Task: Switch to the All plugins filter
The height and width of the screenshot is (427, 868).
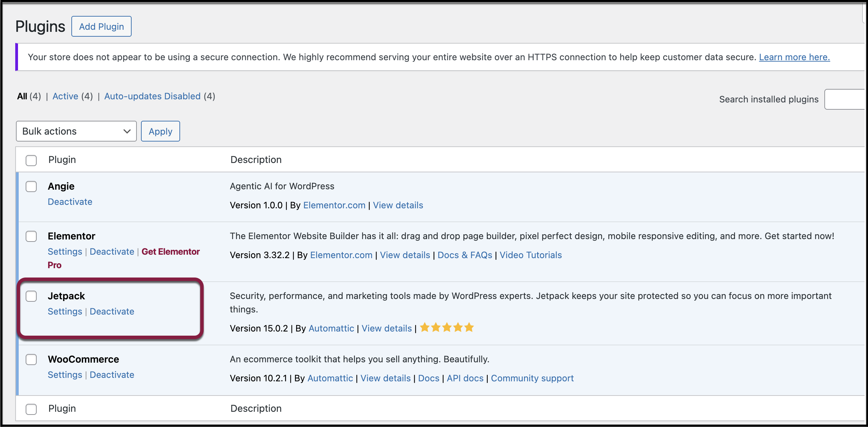Action: coord(22,96)
